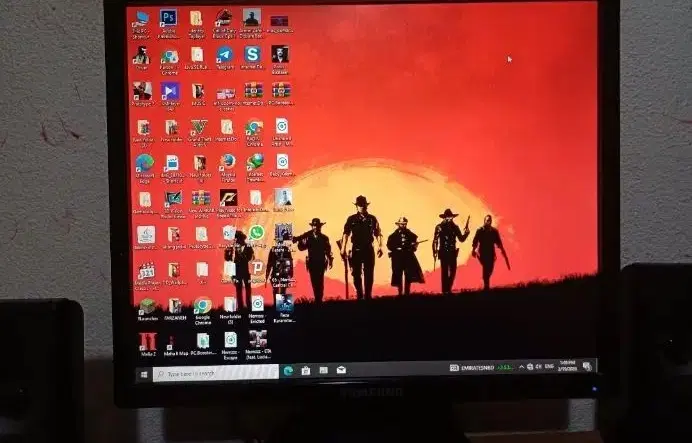Open the New folder (3) icon
Image resolution: width=692 pixels, height=443 pixels.
[230, 310]
